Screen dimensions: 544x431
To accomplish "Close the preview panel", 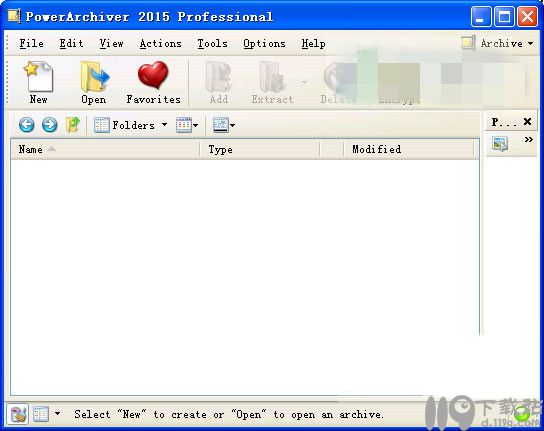I will tap(527, 121).
